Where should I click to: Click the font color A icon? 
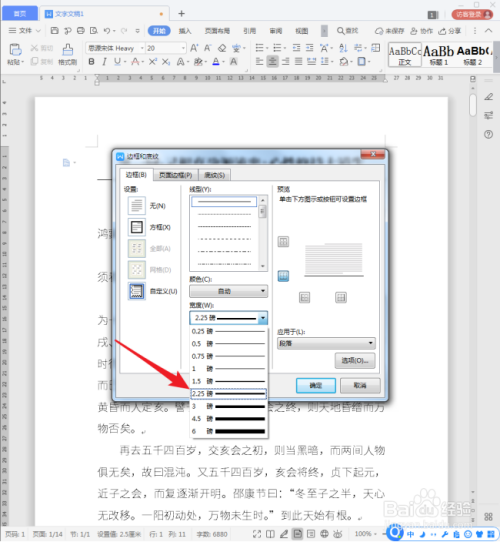click(216, 62)
